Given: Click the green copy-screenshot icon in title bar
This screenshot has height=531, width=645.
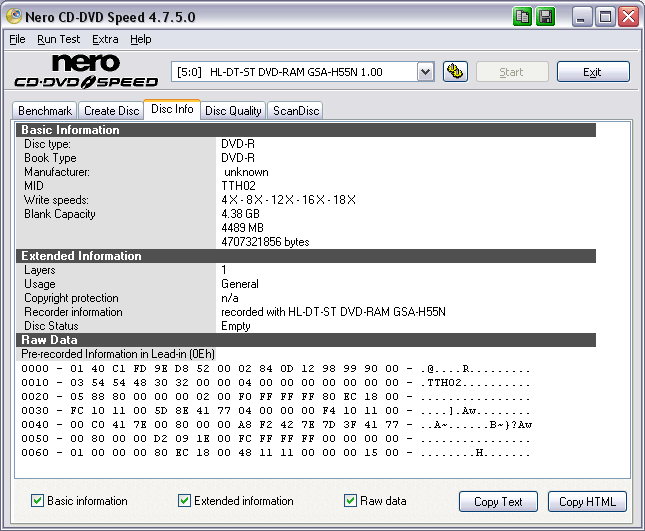Looking at the screenshot, I should coord(522,17).
